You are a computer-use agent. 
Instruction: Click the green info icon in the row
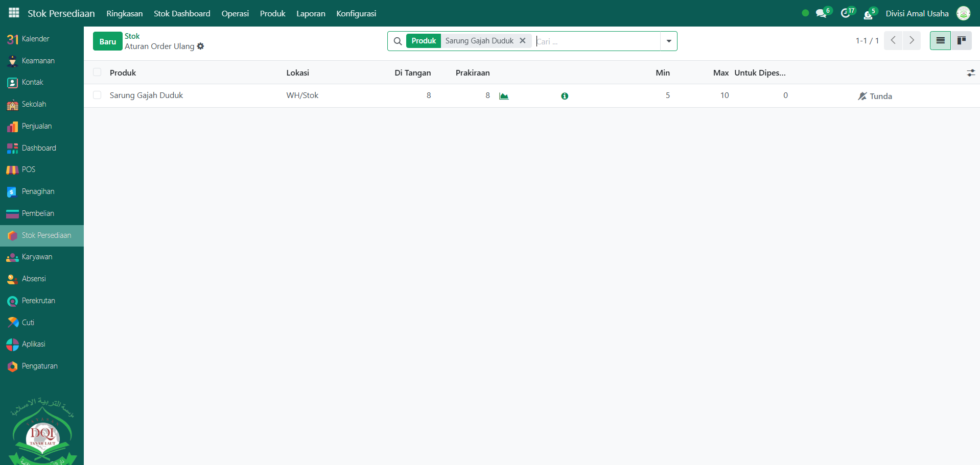coord(565,96)
